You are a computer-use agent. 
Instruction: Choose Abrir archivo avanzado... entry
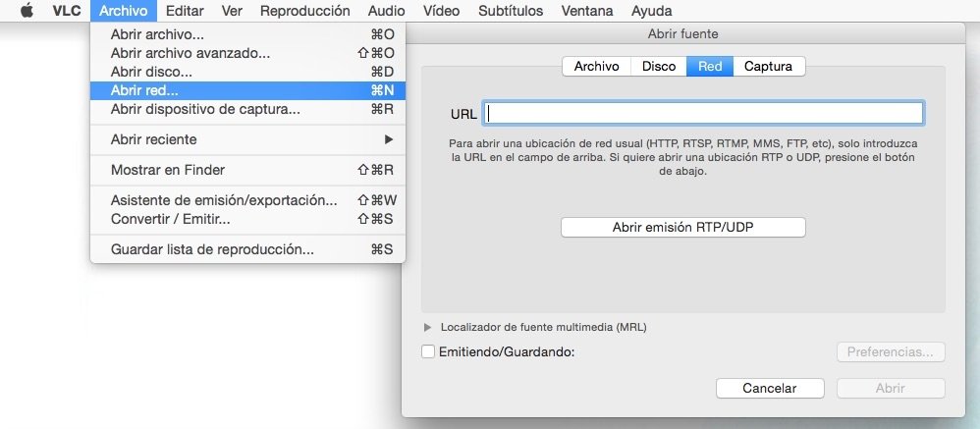(x=247, y=53)
